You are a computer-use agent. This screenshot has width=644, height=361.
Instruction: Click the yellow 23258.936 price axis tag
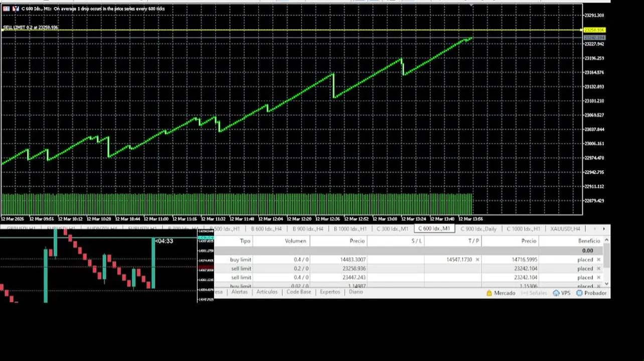coord(594,30)
